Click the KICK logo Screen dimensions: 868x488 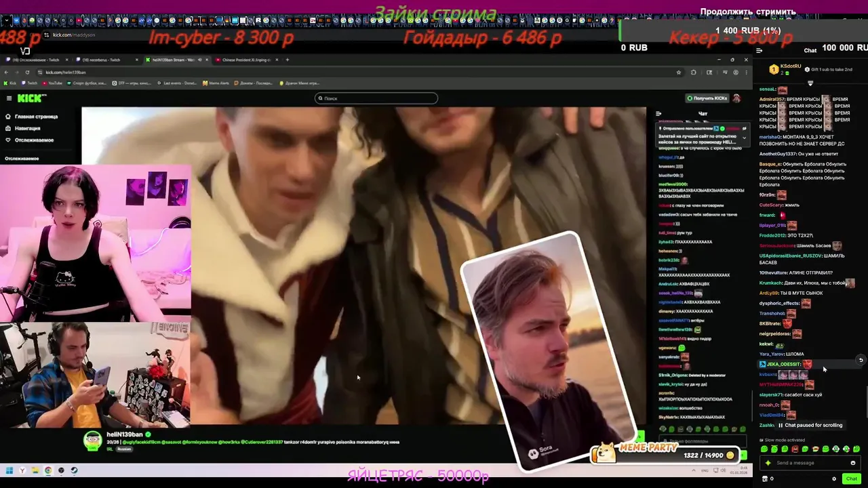(x=31, y=98)
